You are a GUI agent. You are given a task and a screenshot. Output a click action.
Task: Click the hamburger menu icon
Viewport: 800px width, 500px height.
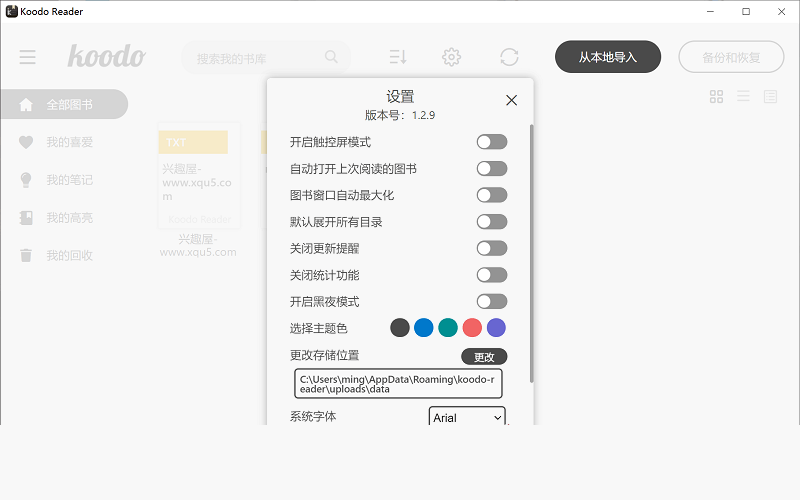28,57
